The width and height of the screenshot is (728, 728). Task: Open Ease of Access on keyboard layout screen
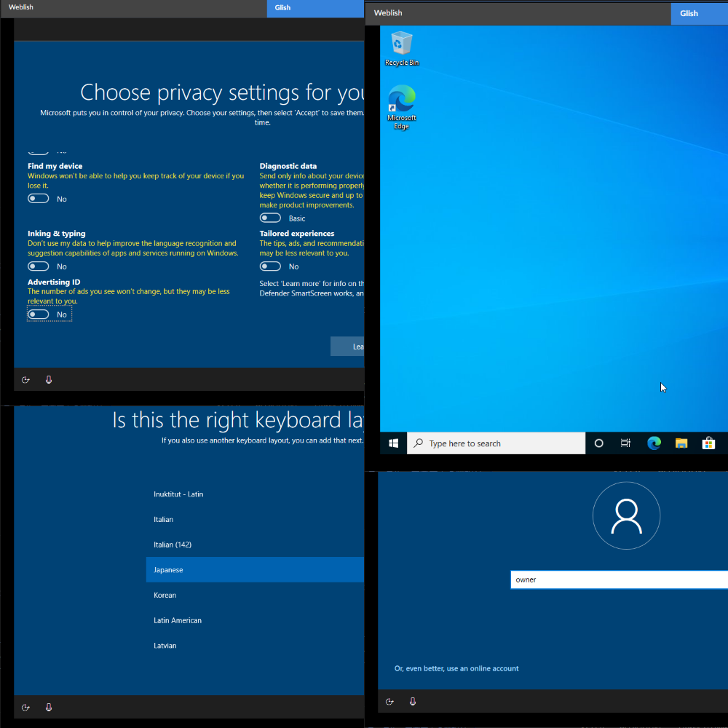pyautogui.click(x=26, y=707)
